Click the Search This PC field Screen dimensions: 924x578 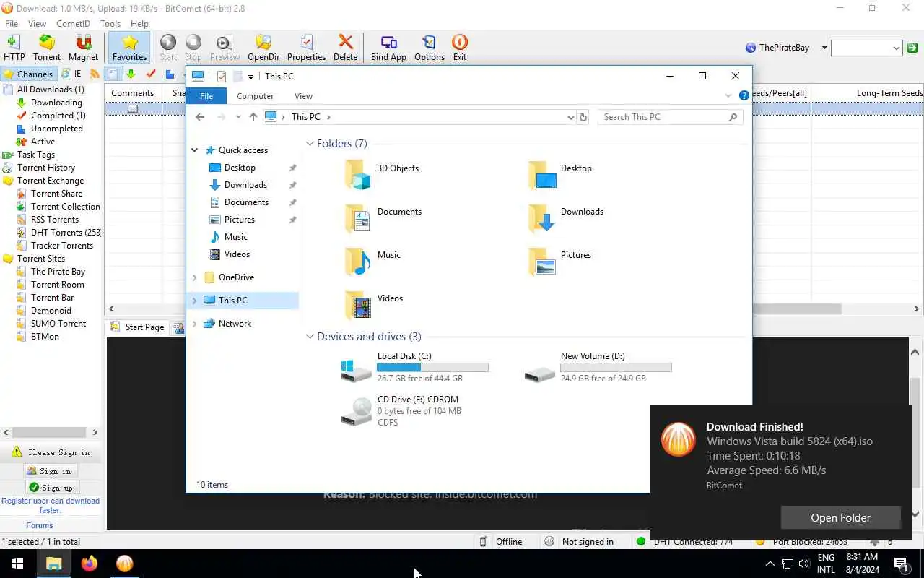pyautogui.click(x=670, y=117)
